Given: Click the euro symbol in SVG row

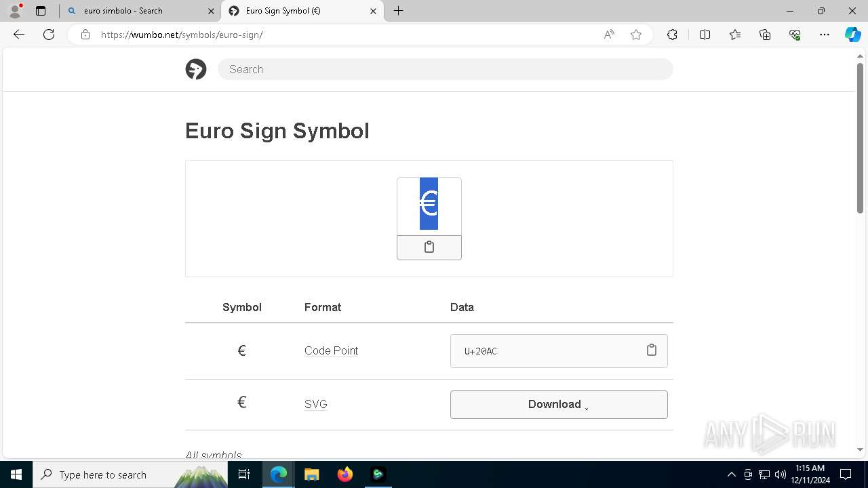Looking at the screenshot, I should pyautogui.click(x=241, y=403).
